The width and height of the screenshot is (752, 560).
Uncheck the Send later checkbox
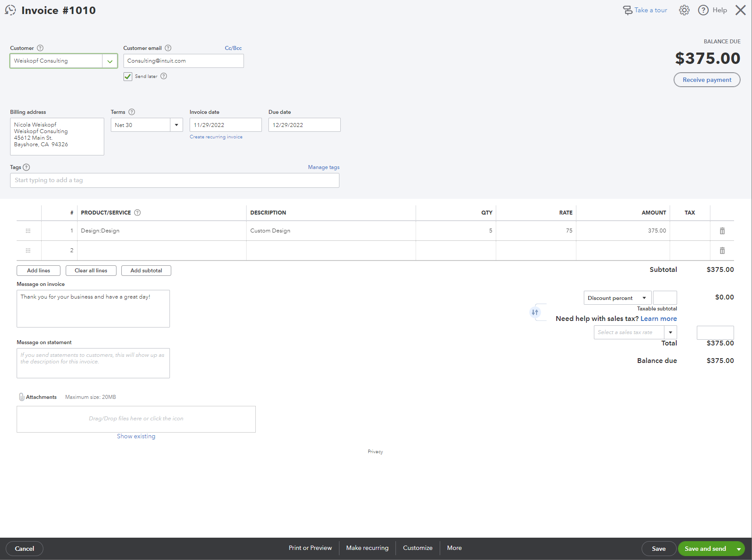pyautogui.click(x=127, y=76)
